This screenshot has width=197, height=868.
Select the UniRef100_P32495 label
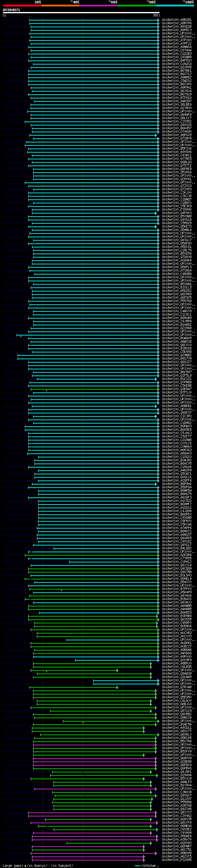177,860
